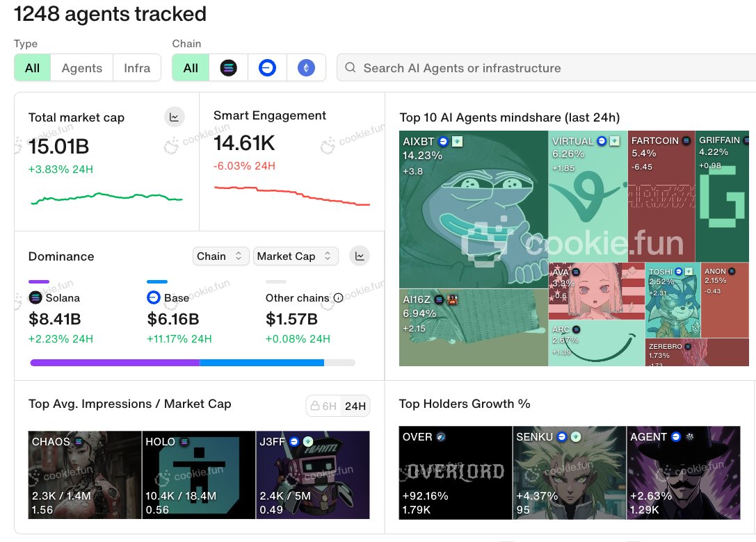
Task: Switch impressions timeframe to 24H
Action: click(x=355, y=406)
